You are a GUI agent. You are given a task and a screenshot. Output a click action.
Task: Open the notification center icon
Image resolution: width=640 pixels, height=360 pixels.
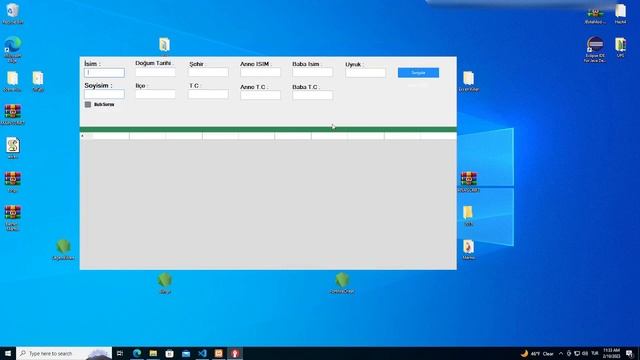click(629, 353)
